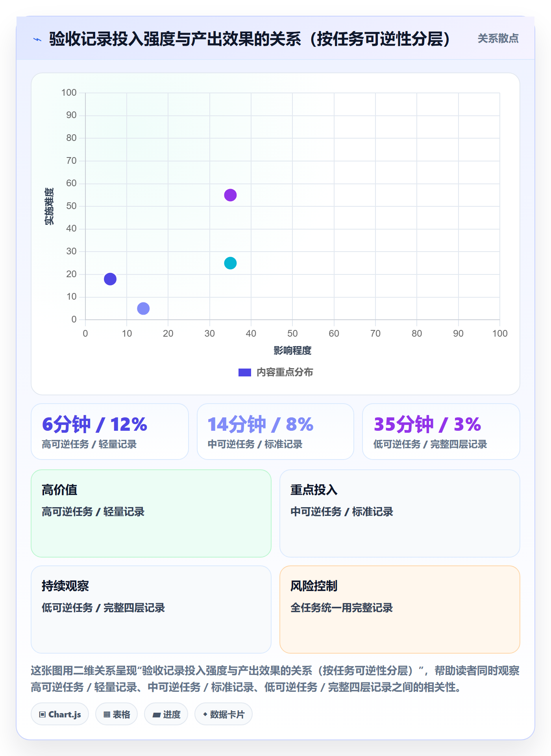The height and width of the screenshot is (756, 551).
Task: Click the diamond icon in the 数据卡片 chip
Action: [205, 714]
